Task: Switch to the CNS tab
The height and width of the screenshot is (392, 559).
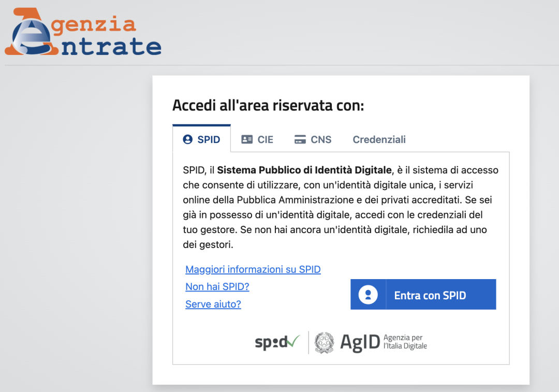Action: (x=313, y=139)
